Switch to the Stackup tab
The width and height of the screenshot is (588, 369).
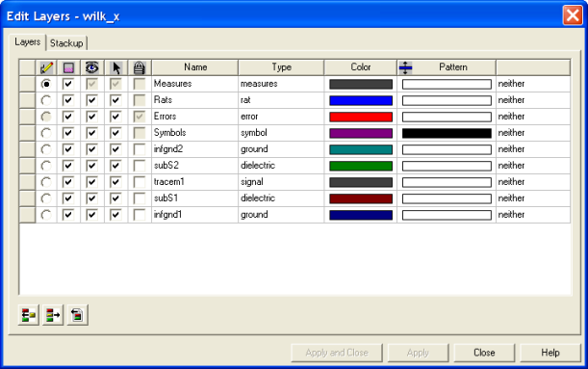click(66, 43)
